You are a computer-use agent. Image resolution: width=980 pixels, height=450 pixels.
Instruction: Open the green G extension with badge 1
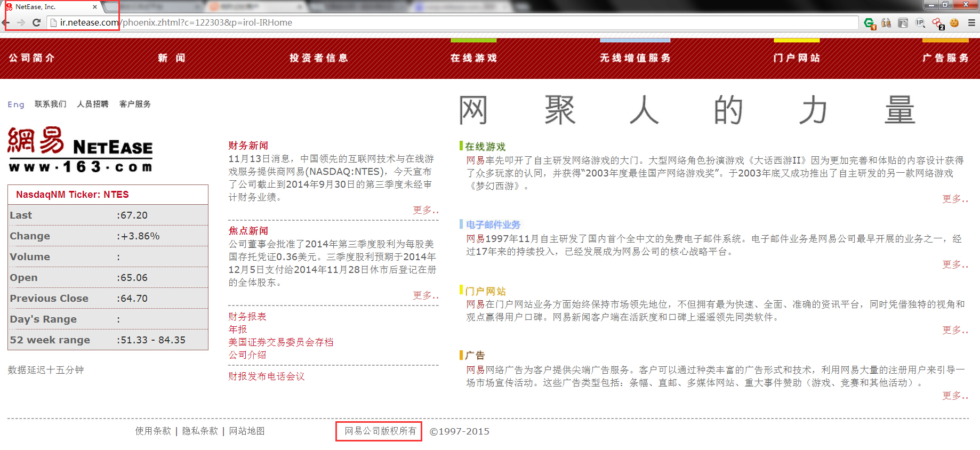tap(870, 23)
